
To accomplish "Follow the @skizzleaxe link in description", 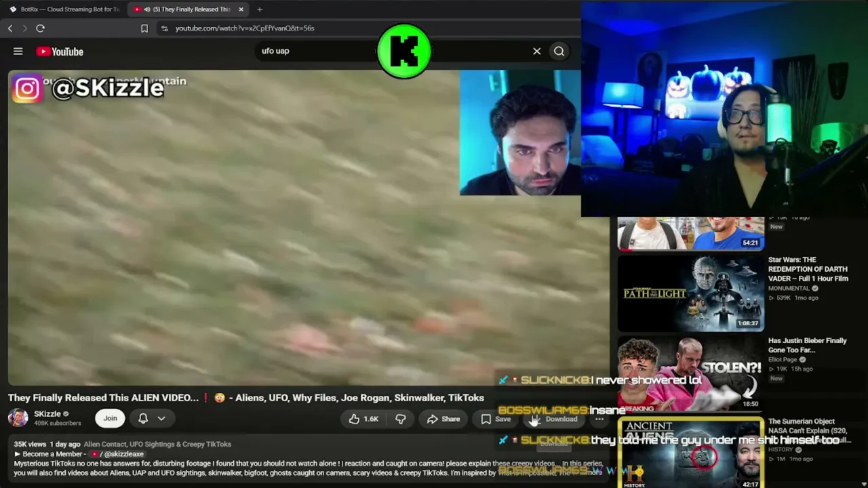I will click(x=123, y=454).
